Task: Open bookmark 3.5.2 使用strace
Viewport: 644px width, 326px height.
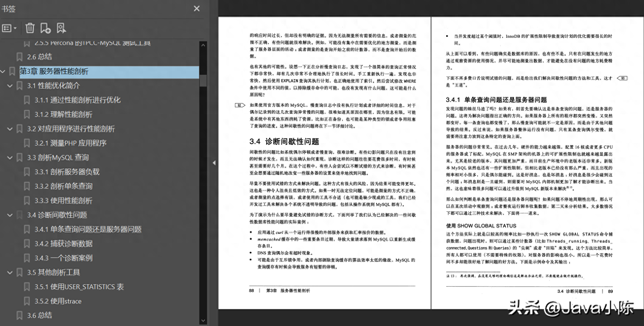Action: 58,301
